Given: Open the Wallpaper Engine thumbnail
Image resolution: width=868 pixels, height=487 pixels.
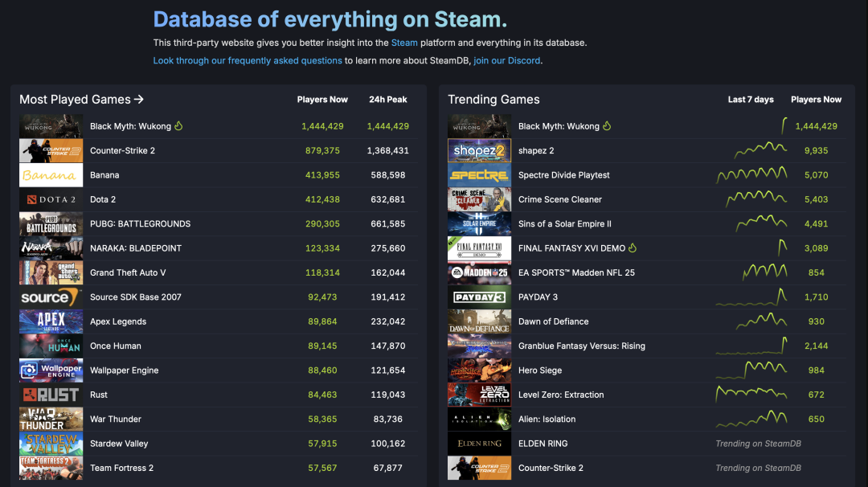Looking at the screenshot, I should [x=51, y=370].
